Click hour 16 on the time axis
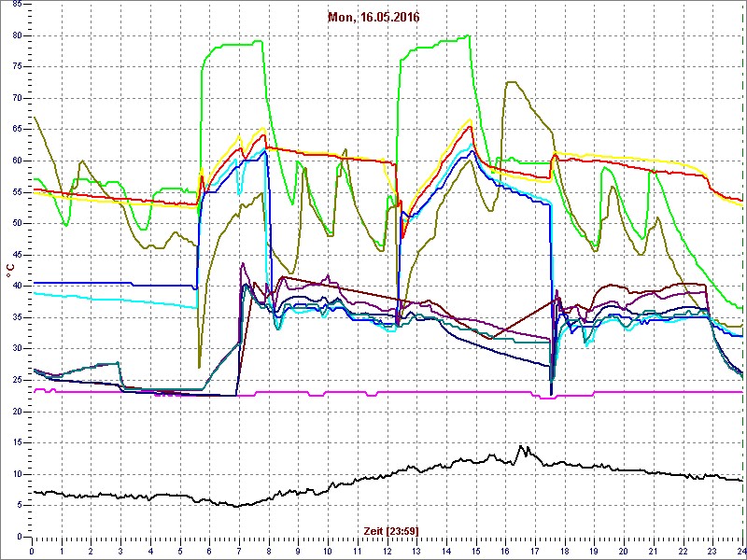The height and width of the screenshot is (560, 747). click(x=505, y=551)
